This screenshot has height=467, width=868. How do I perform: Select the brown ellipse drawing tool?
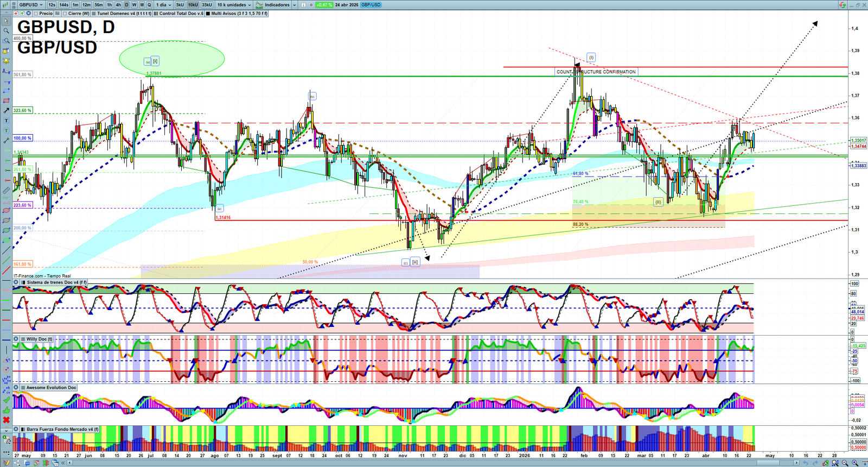click(6, 220)
